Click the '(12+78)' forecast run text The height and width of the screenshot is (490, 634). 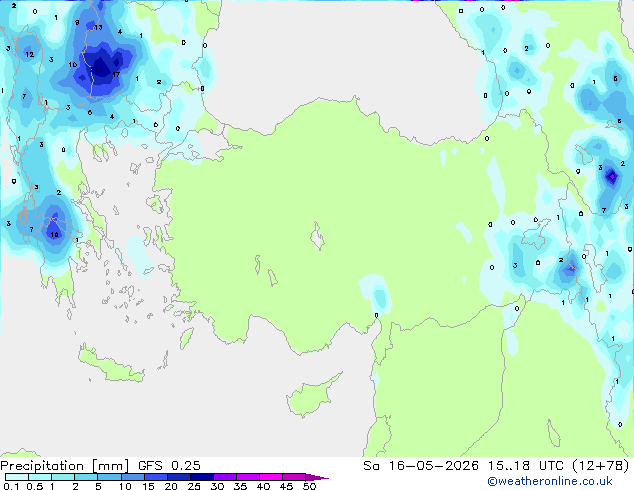pyautogui.click(x=600, y=466)
